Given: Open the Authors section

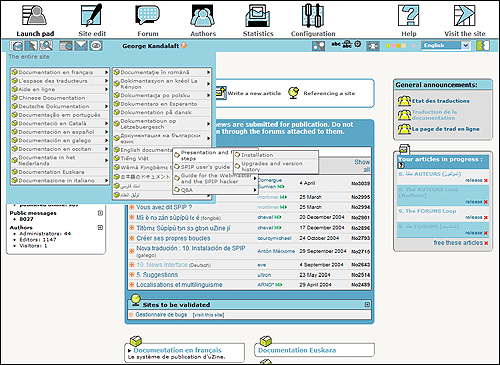Looking at the screenshot, I should tap(203, 19).
